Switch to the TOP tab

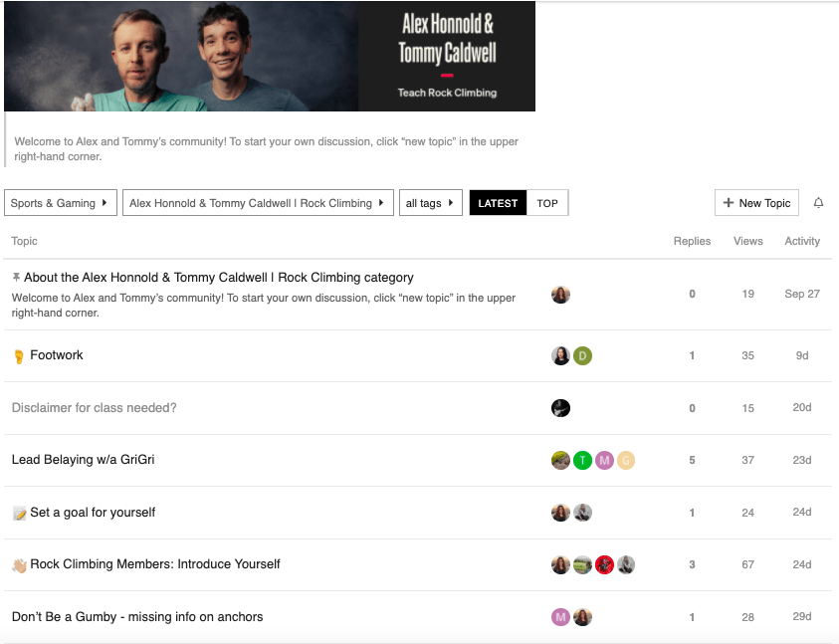point(547,203)
